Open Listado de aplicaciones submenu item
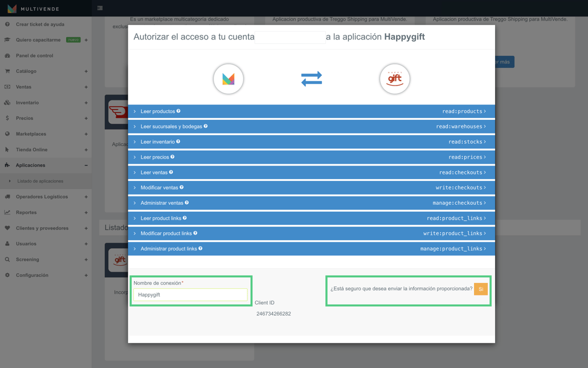The height and width of the screenshot is (368, 588). click(x=40, y=181)
